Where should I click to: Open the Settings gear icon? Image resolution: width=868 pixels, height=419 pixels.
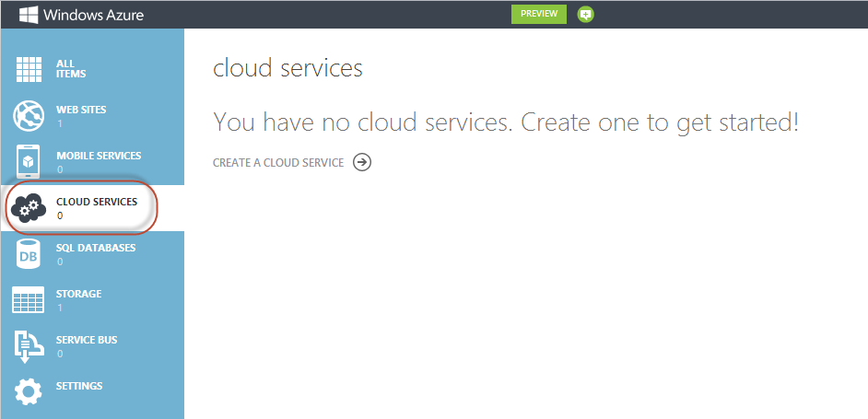(29, 391)
